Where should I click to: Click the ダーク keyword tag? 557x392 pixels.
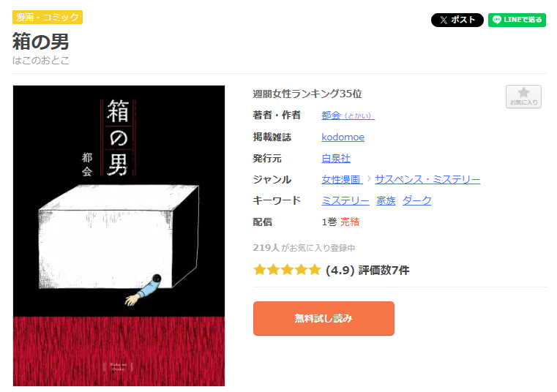click(416, 201)
